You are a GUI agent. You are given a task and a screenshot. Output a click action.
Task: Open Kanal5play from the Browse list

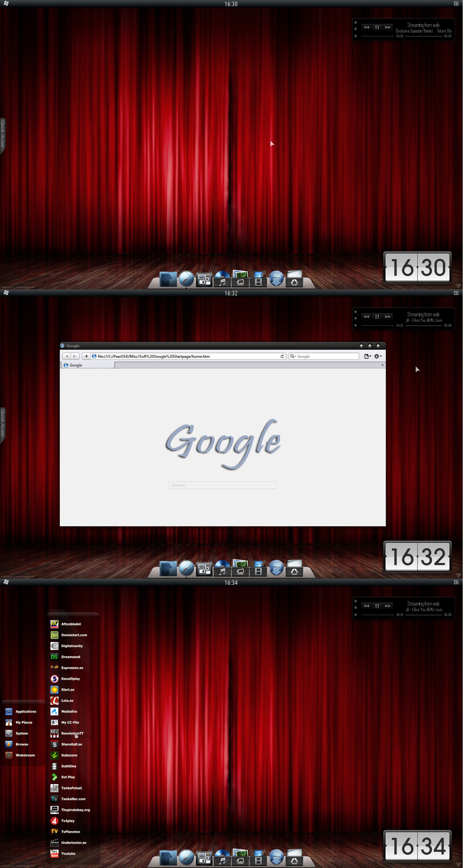click(65, 679)
